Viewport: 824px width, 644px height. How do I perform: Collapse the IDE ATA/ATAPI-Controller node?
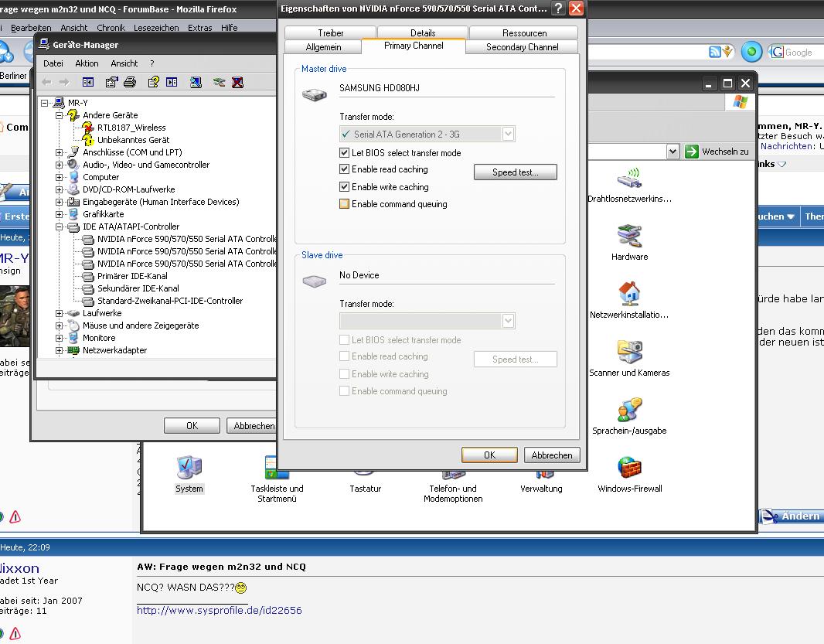(x=59, y=227)
